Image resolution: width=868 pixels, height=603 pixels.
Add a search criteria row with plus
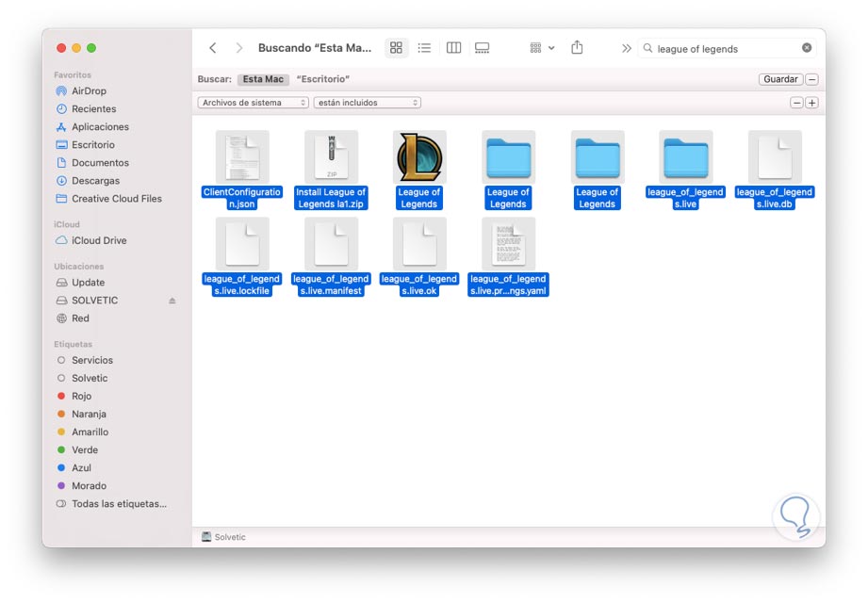811,103
